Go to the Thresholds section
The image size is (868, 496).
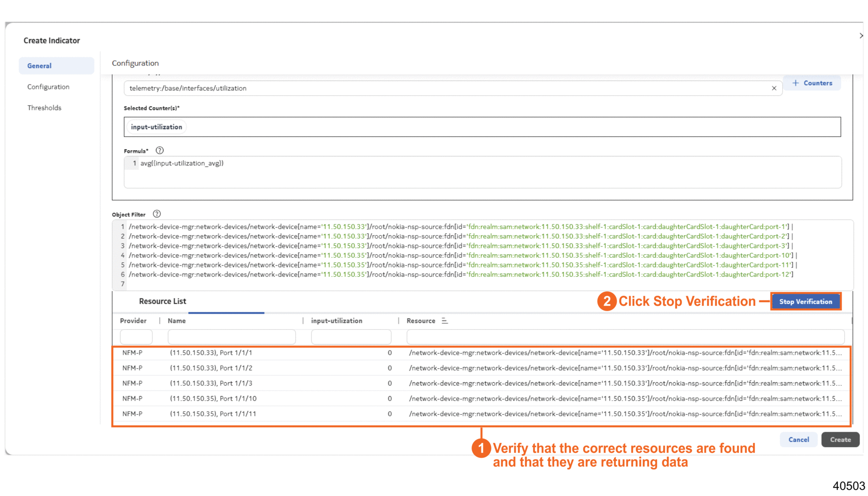(44, 108)
